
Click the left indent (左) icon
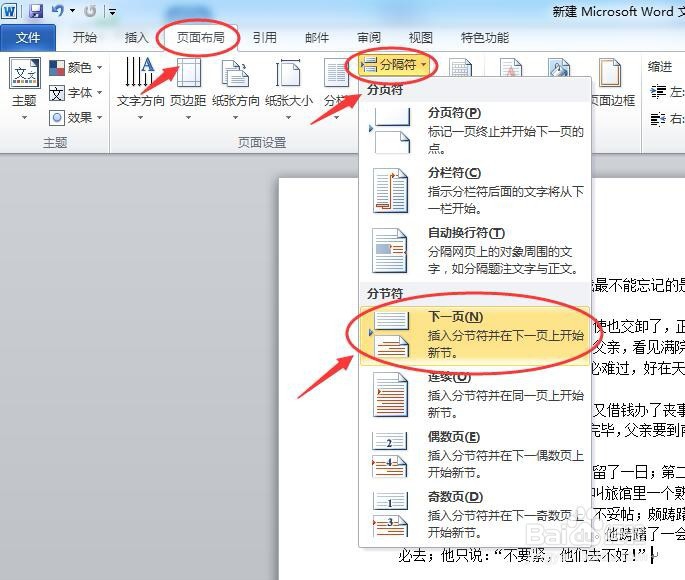(659, 92)
